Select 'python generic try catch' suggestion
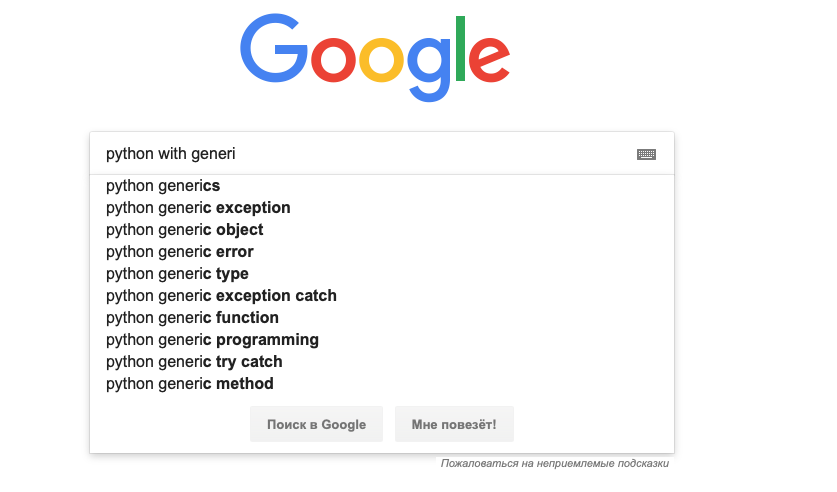This screenshot has height=492, width=837. pos(382,361)
